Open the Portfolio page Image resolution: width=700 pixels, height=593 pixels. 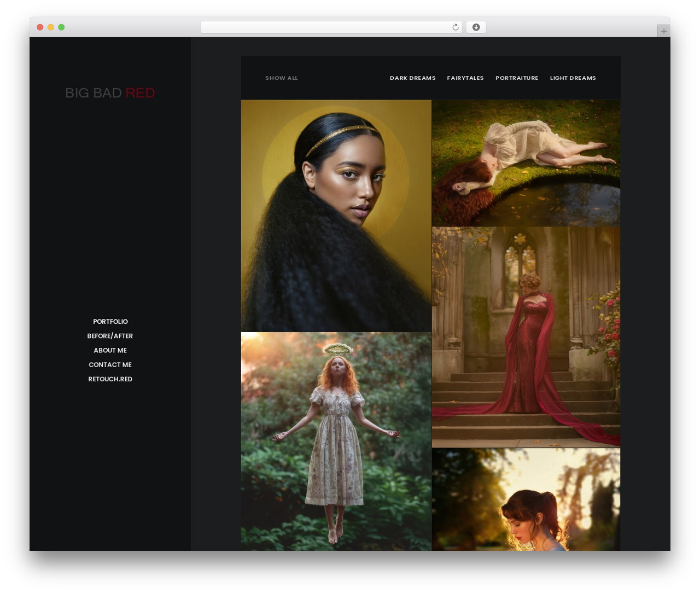tap(110, 322)
